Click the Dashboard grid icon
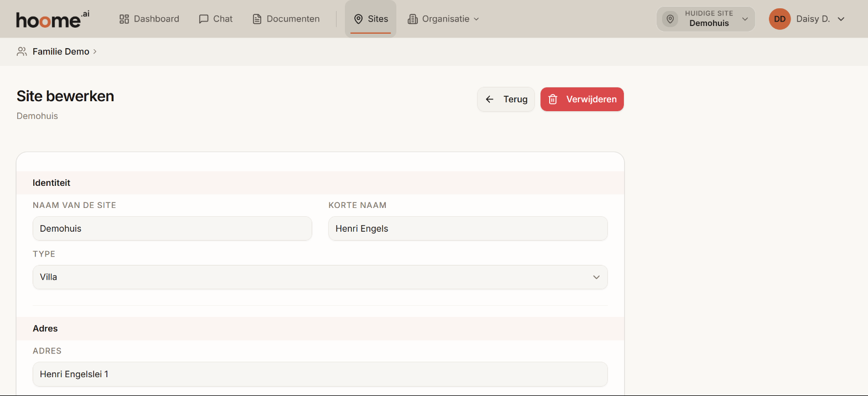 pyautogui.click(x=124, y=19)
